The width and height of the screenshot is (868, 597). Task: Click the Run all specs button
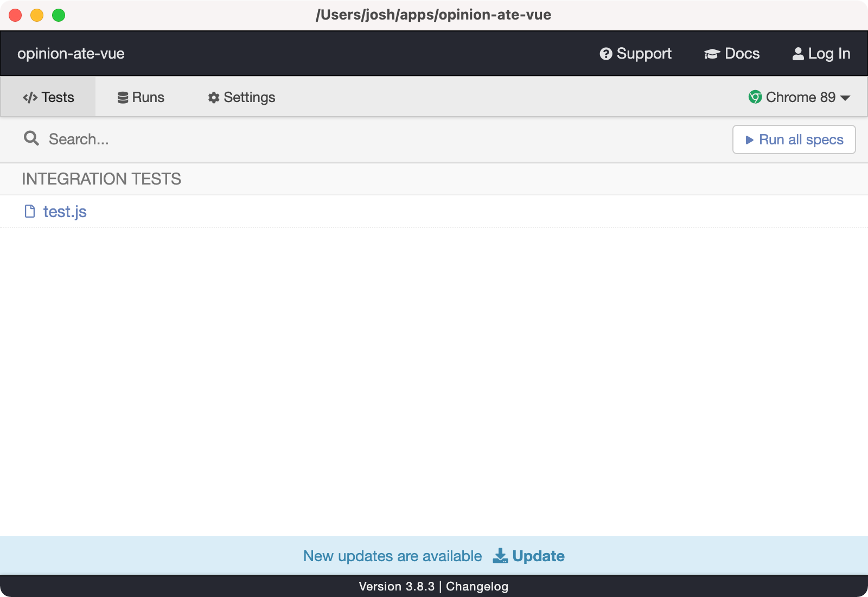pyautogui.click(x=794, y=139)
